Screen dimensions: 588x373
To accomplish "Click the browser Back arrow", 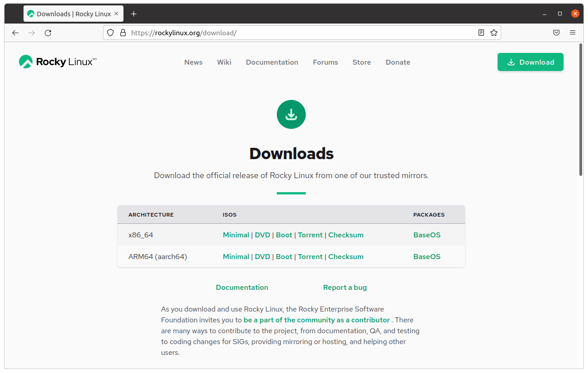I will 15,33.
